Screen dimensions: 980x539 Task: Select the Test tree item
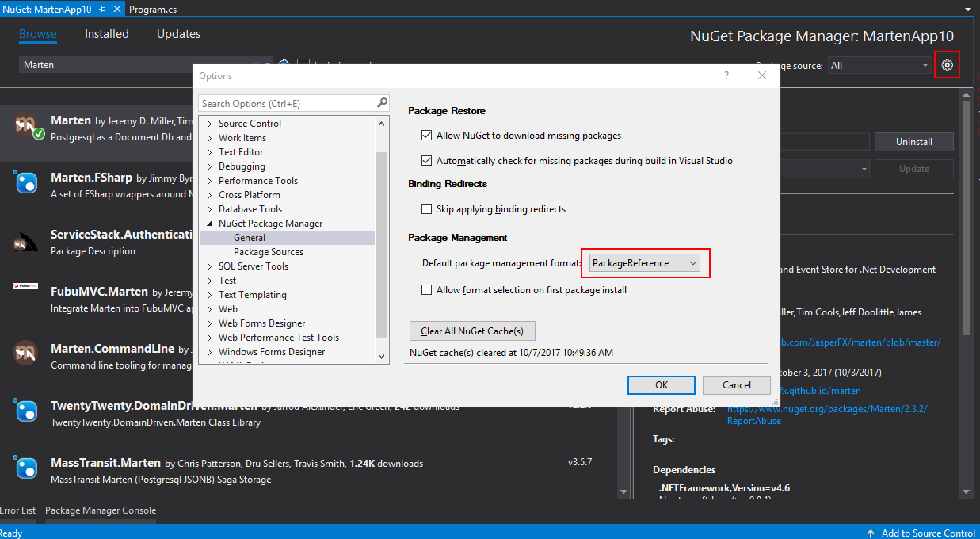click(x=227, y=281)
